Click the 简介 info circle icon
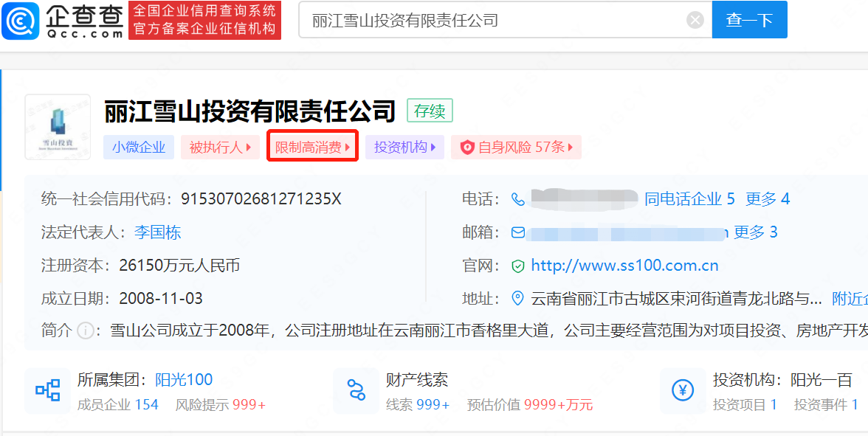Viewport: 868px width, 436px height. (85, 331)
